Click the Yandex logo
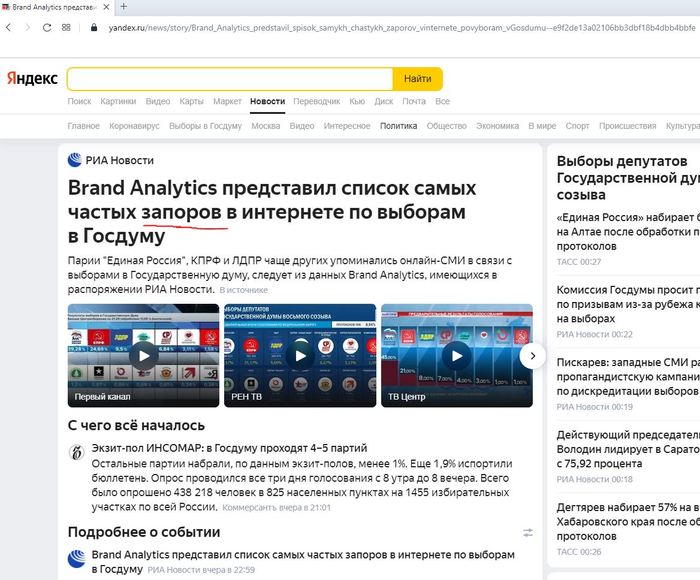The height and width of the screenshot is (580, 700). point(32,78)
